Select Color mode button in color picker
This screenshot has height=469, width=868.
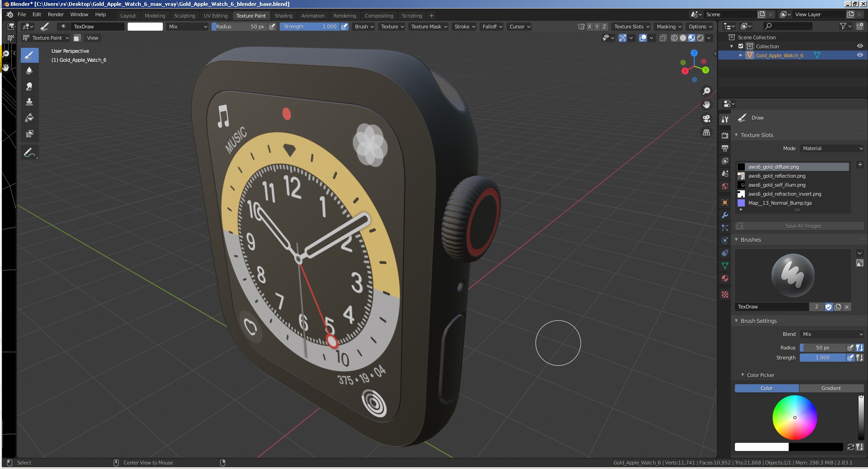[766, 388]
